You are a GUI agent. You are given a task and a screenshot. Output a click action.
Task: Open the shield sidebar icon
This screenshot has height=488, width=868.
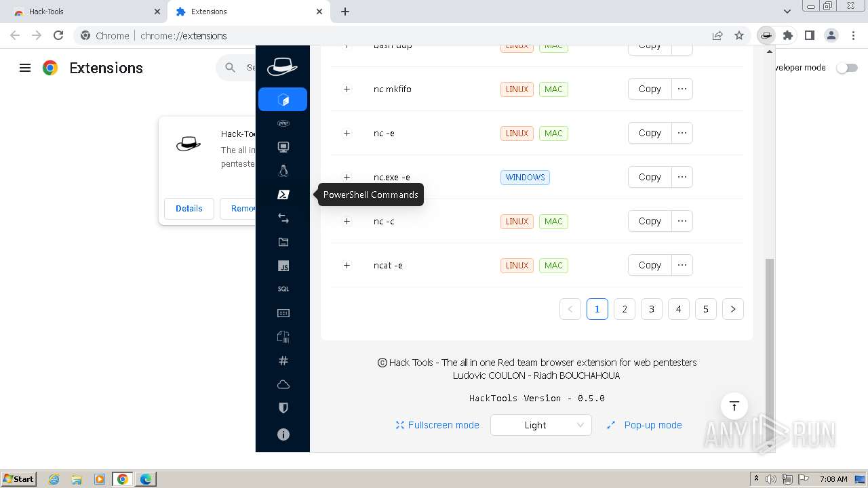(x=283, y=408)
